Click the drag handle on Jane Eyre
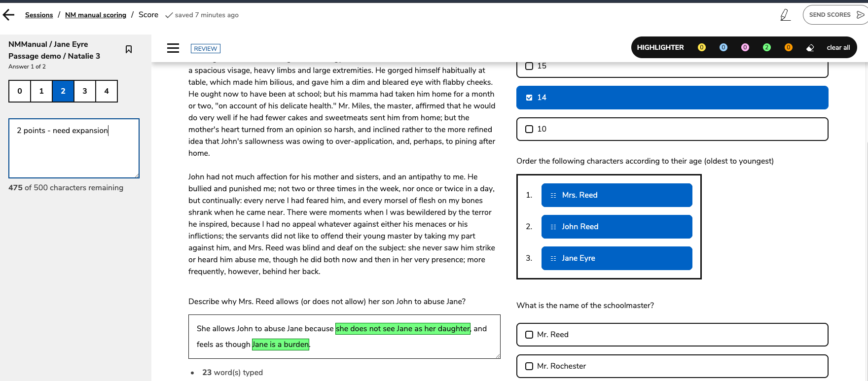The image size is (868, 381). coord(553,258)
